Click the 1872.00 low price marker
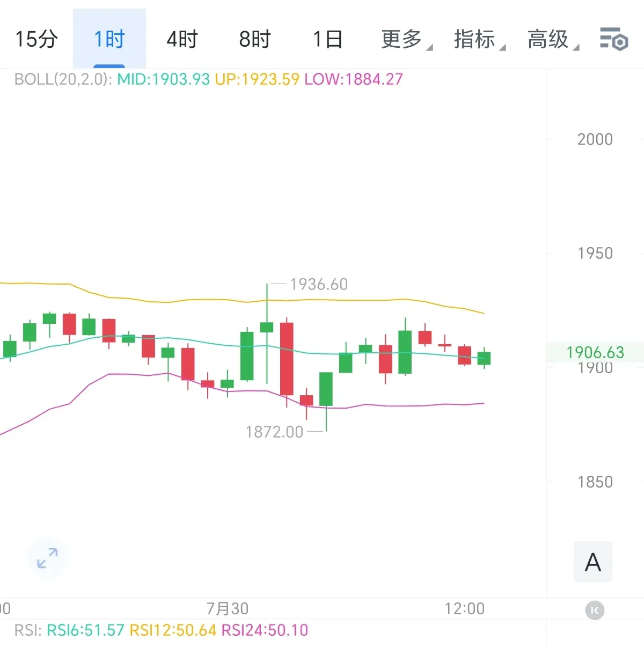The width and height of the screenshot is (644, 646). pyautogui.click(x=274, y=432)
